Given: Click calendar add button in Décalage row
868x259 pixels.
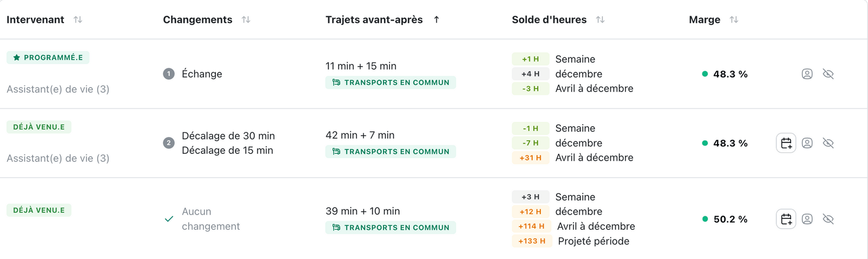Looking at the screenshot, I should pyautogui.click(x=786, y=143).
